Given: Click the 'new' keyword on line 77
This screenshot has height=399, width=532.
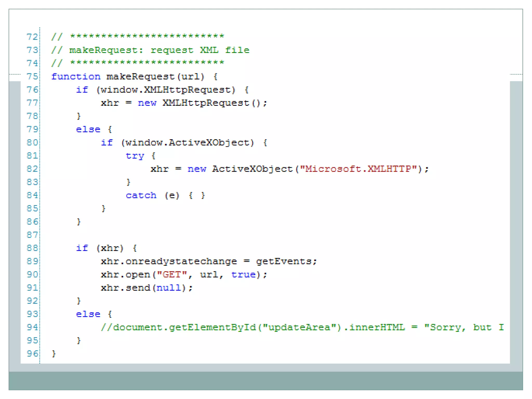Looking at the screenshot, I should point(147,103).
